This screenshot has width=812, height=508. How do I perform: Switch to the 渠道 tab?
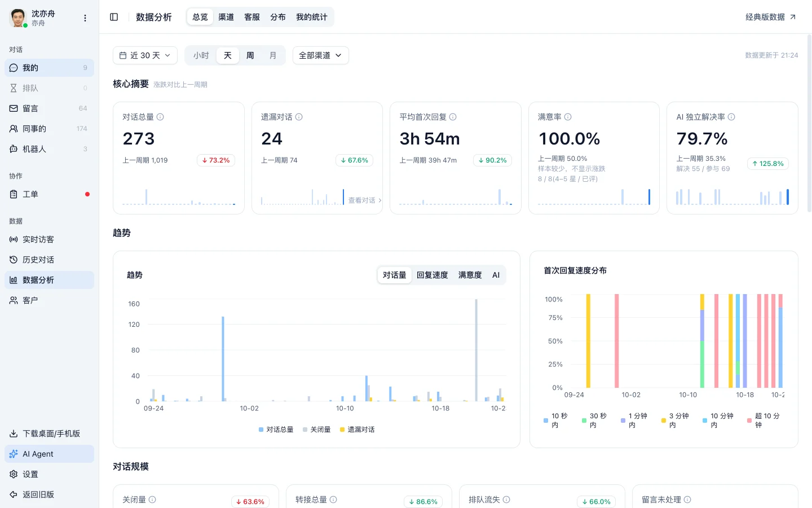coord(226,17)
